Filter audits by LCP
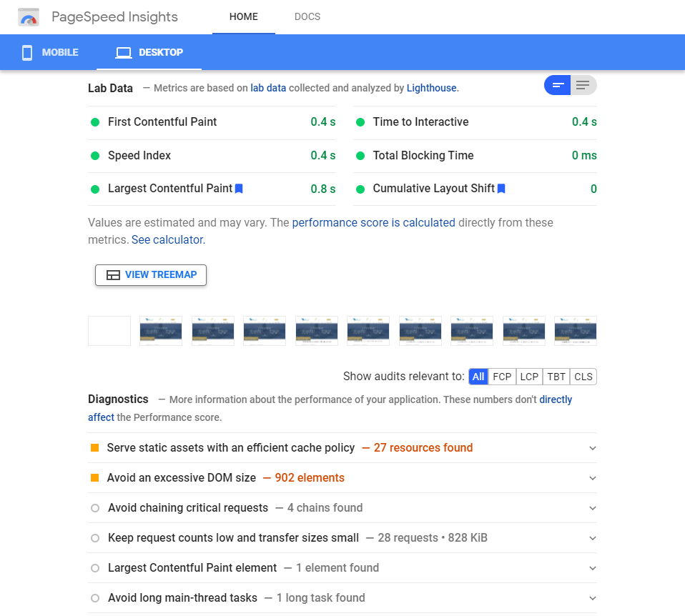 529,377
